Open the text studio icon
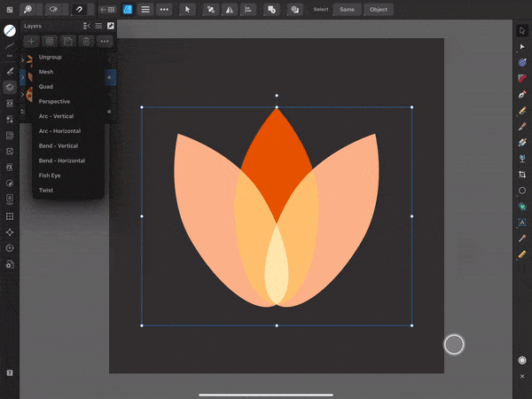Screen dimensions: 532x399 (x=10, y=199)
